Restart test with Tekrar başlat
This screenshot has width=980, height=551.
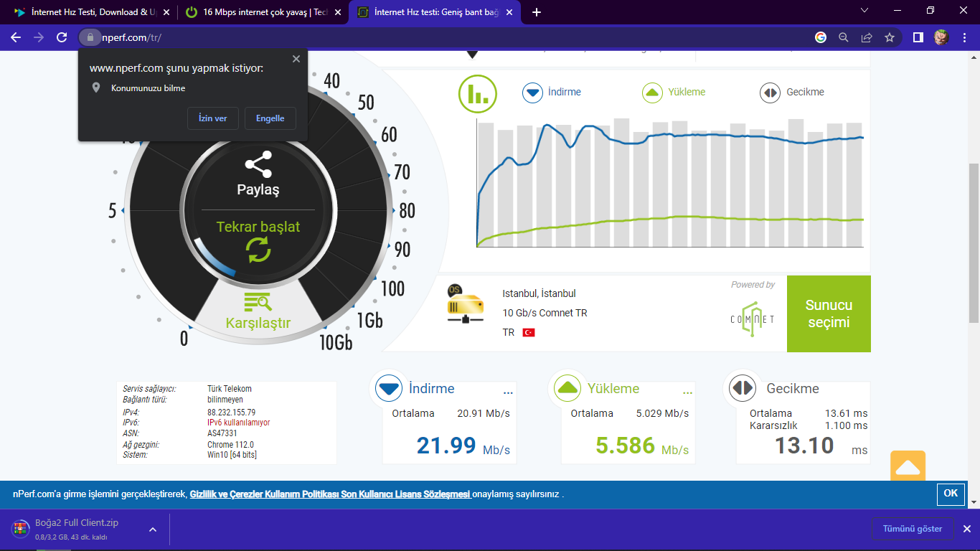coord(258,241)
